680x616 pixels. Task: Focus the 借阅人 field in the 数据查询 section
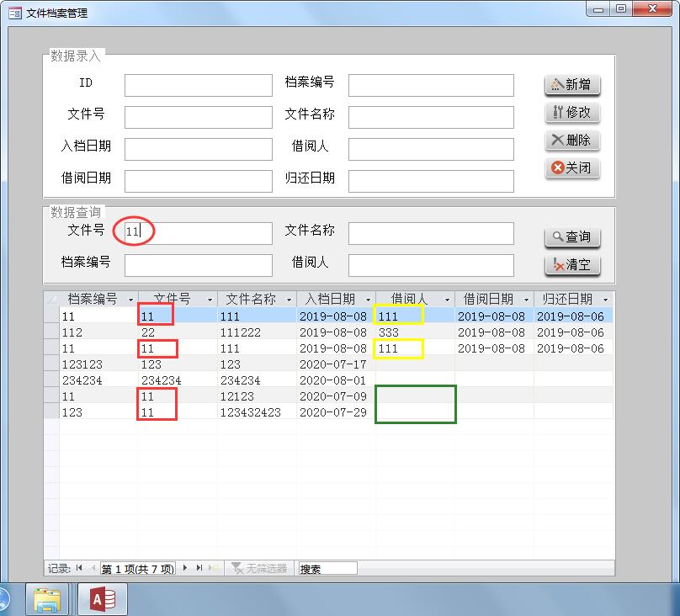click(x=431, y=265)
